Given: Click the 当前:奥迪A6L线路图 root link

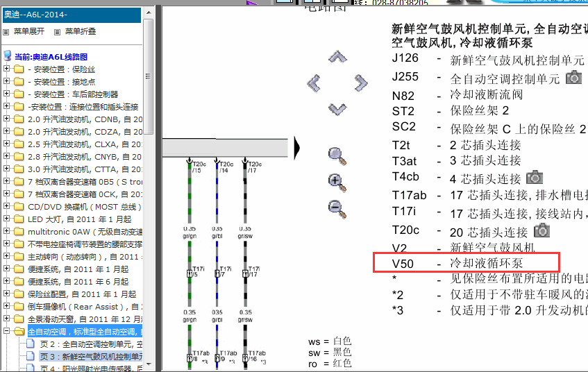Looking at the screenshot, I should click(51, 57).
